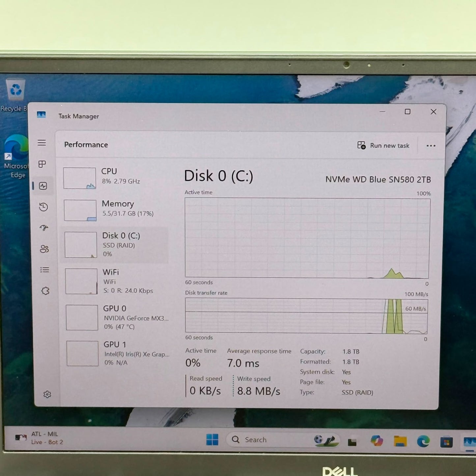Open Microsoft Store from the taskbar

click(x=446, y=442)
